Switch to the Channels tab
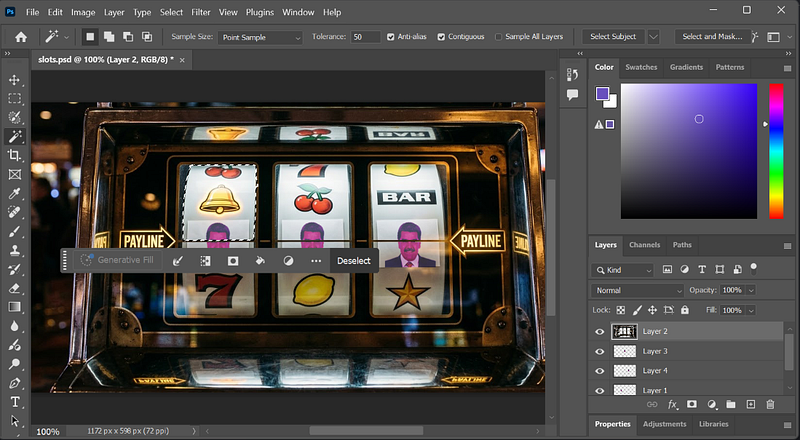 point(644,245)
